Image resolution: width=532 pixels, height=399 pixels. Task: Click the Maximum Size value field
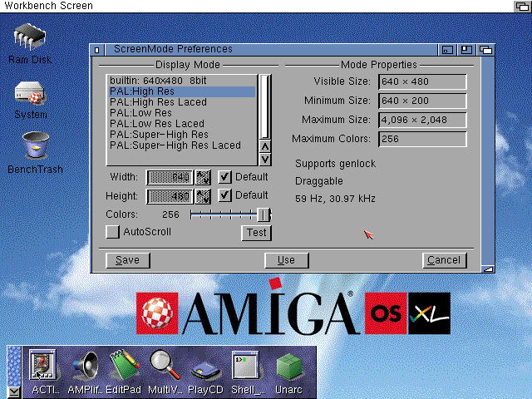(422, 120)
